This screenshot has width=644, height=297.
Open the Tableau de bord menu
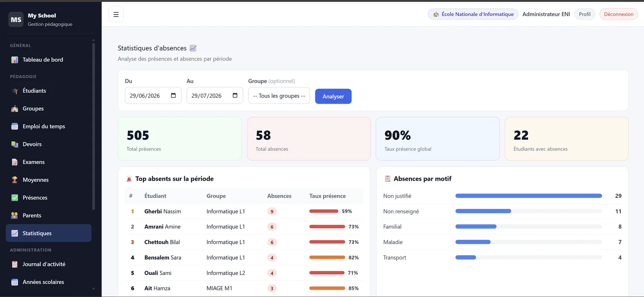coord(49,60)
